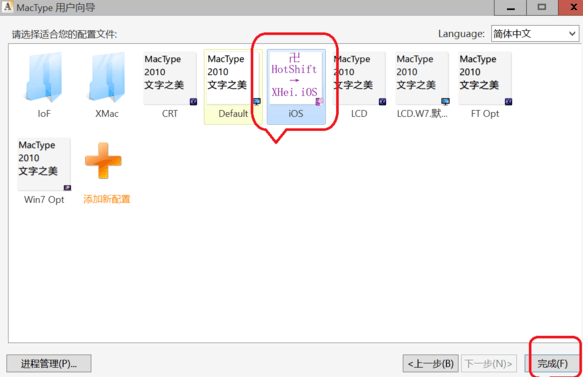Go back with <上一步(B) button
583x377 pixels.
tap(431, 363)
